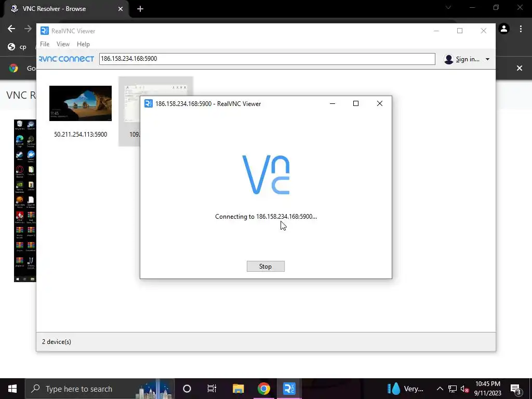Switch to RealVNC Viewer on taskbar

pos(289,389)
